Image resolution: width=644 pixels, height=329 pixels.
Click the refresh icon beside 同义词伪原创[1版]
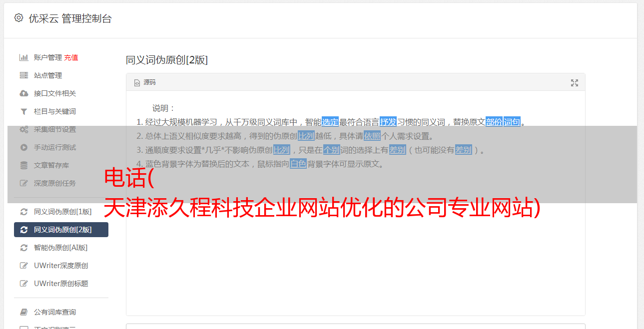point(23,212)
